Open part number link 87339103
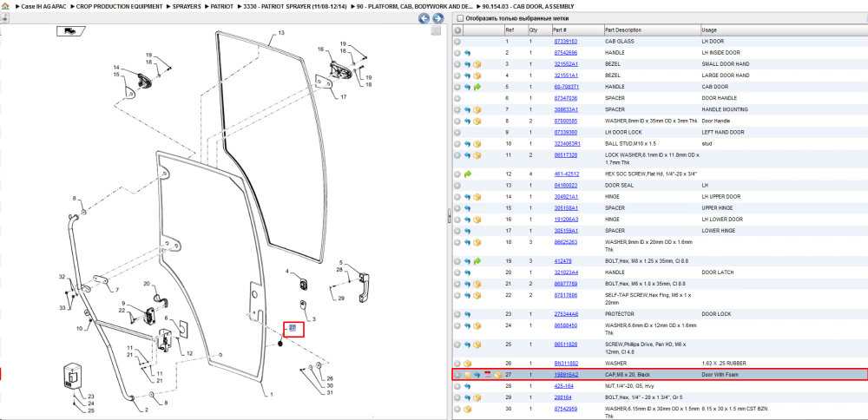The image size is (868, 420). (x=566, y=42)
